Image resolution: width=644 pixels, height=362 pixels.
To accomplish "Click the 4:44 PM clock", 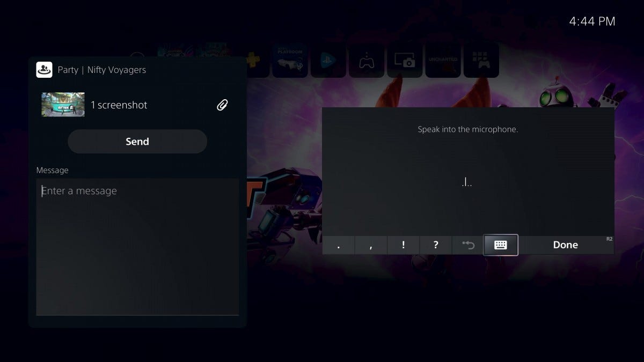I will coord(592,21).
